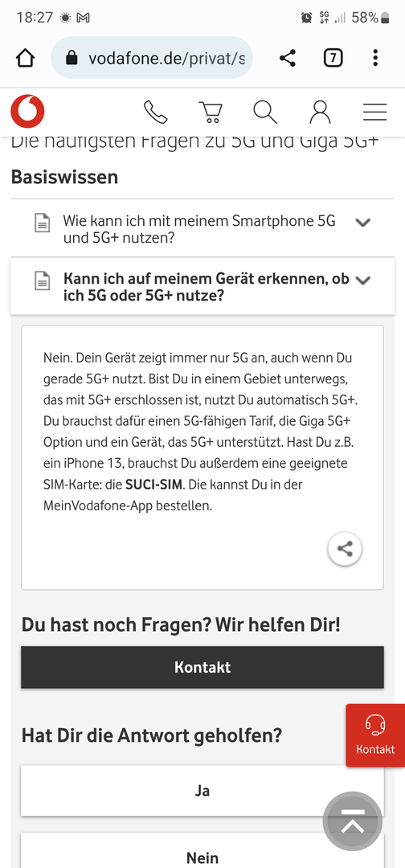Open the hamburger menu
This screenshot has height=868, width=405.
coord(375,112)
